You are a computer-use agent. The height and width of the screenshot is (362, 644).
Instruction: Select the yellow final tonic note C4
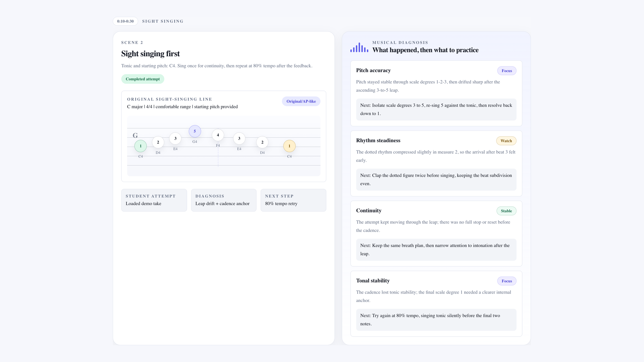click(x=289, y=146)
